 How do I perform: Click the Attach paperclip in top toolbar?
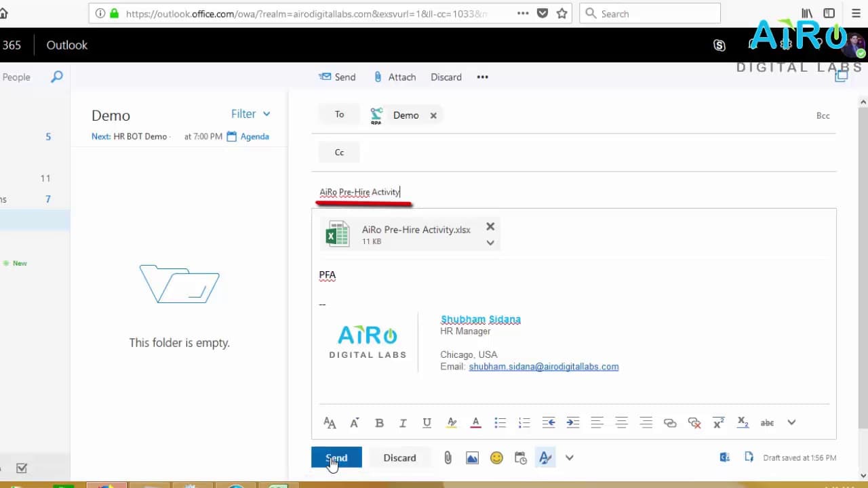[378, 77]
